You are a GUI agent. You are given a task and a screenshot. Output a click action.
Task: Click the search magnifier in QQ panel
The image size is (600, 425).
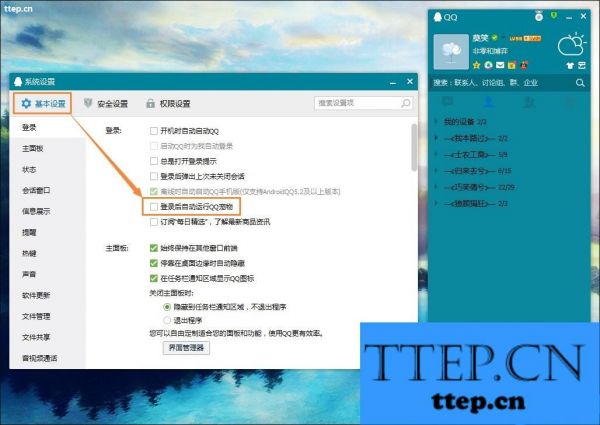(x=580, y=83)
